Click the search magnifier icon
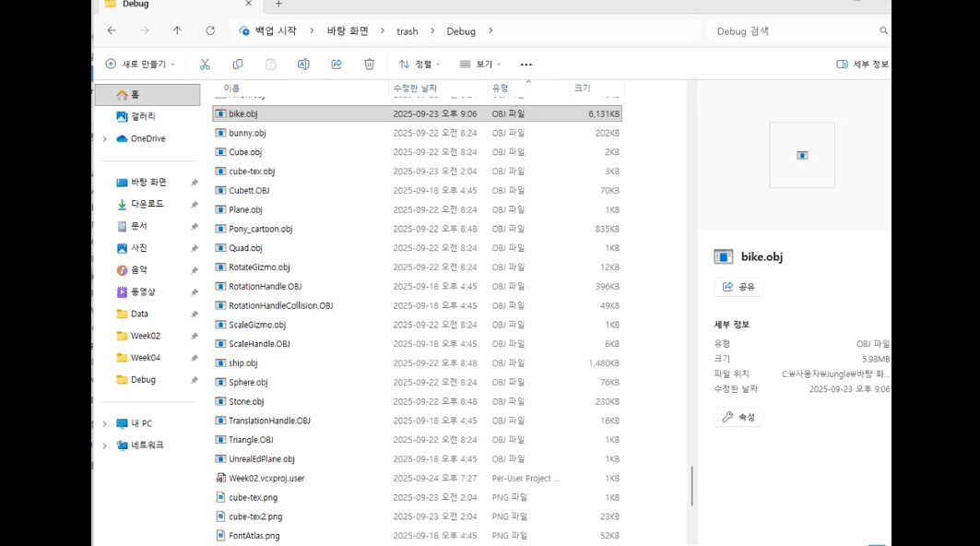This screenshot has height=546, width=980. coord(883,30)
